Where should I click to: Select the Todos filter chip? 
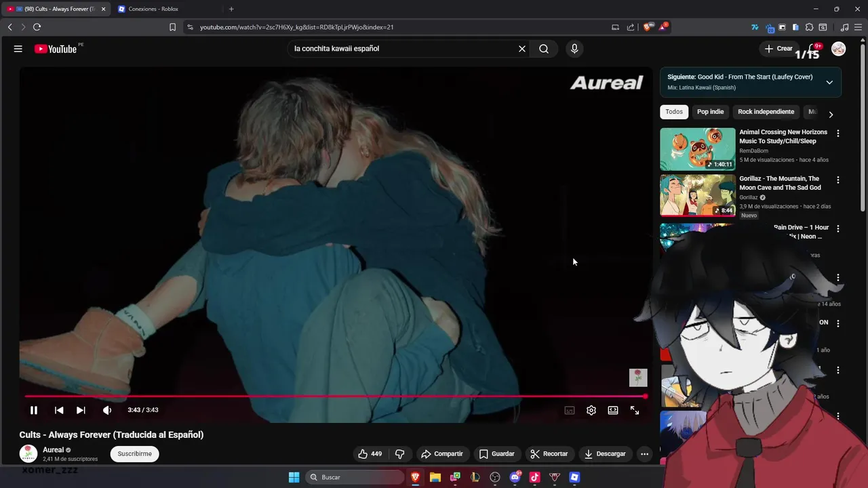[x=674, y=112]
